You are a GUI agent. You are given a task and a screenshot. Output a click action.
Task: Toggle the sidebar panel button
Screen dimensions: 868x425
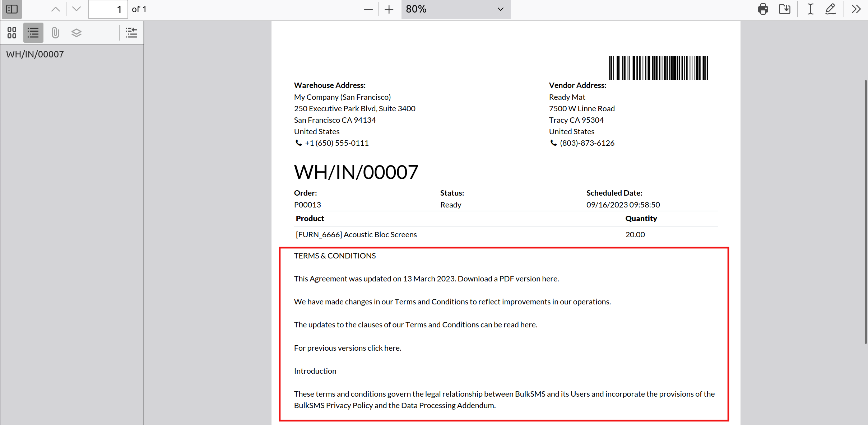tap(12, 9)
